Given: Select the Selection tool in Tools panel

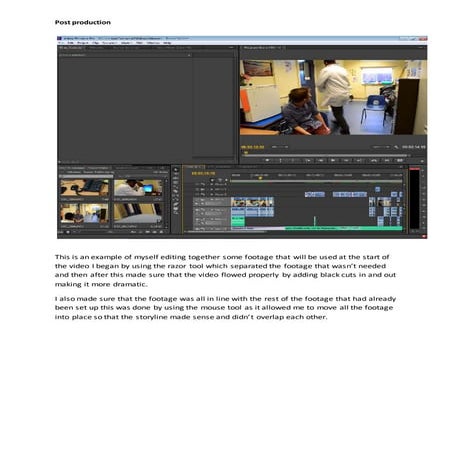Looking at the screenshot, I should pyautogui.click(x=176, y=169).
